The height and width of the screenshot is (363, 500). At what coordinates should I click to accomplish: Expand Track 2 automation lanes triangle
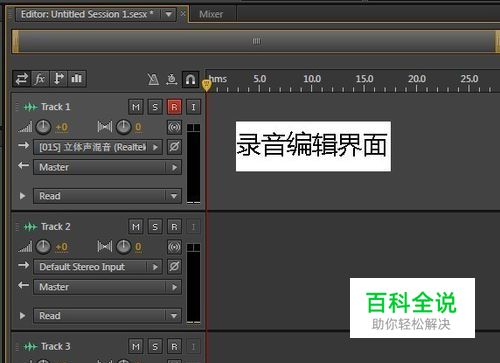(22, 316)
